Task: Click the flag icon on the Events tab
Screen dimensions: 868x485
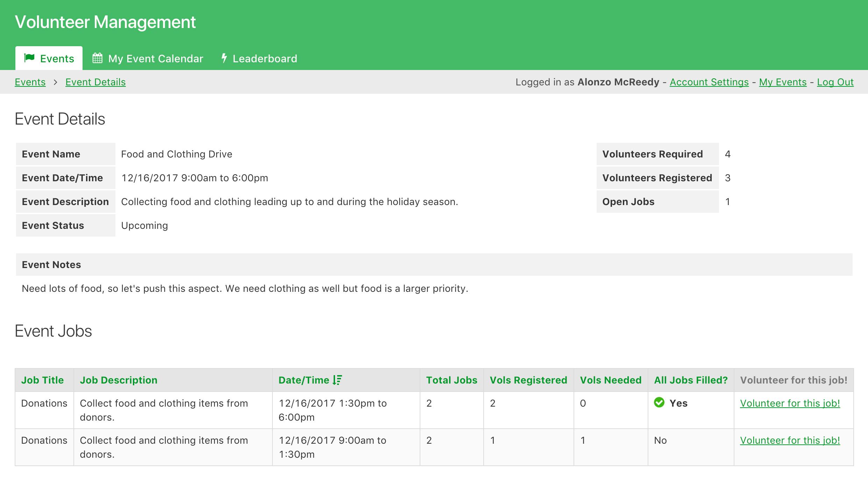Action: [30, 58]
